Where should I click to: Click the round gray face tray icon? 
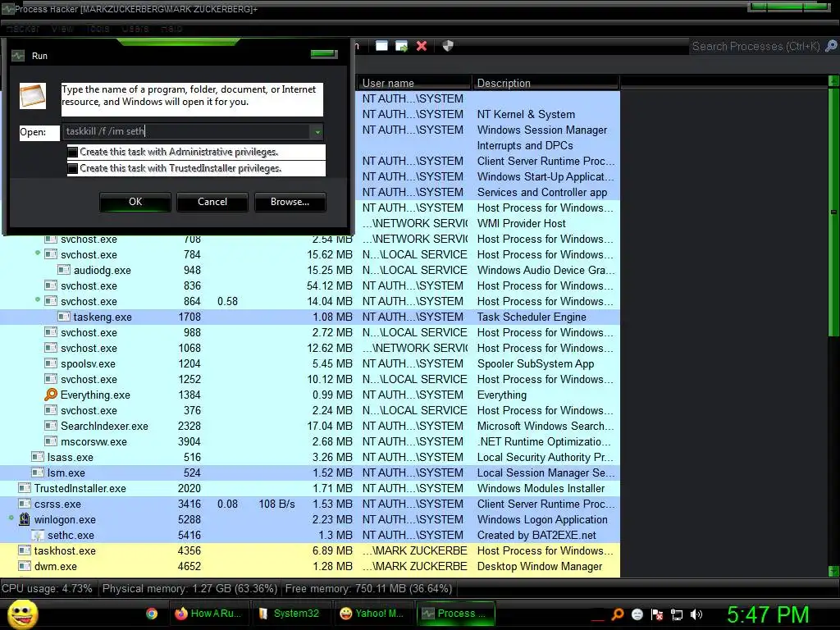click(637, 614)
